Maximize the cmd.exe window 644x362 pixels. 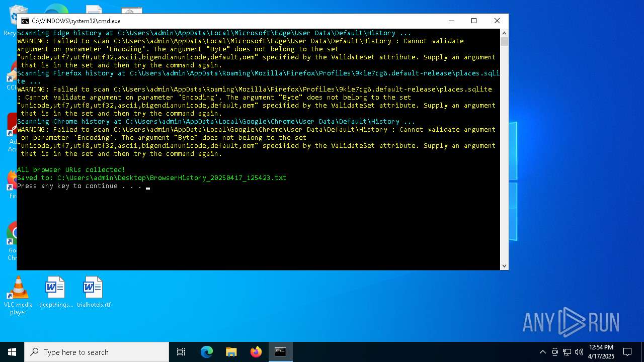point(474,21)
